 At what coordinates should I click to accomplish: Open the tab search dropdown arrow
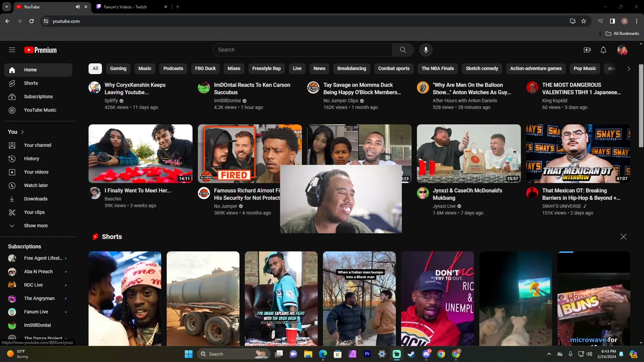[x=6, y=7]
